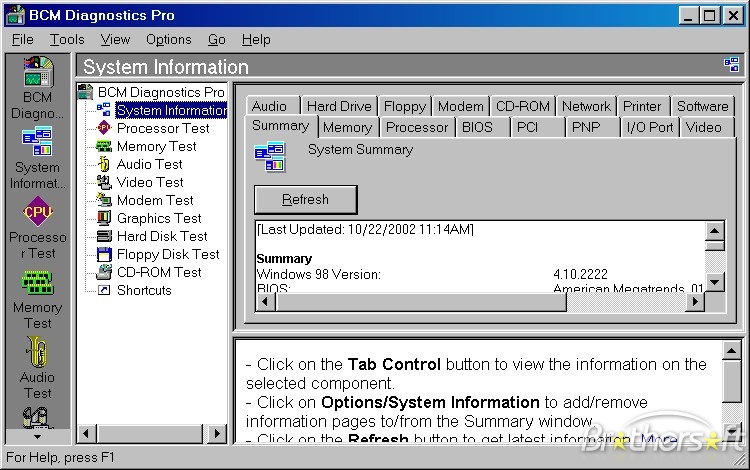Open the Go menu

[x=217, y=39]
